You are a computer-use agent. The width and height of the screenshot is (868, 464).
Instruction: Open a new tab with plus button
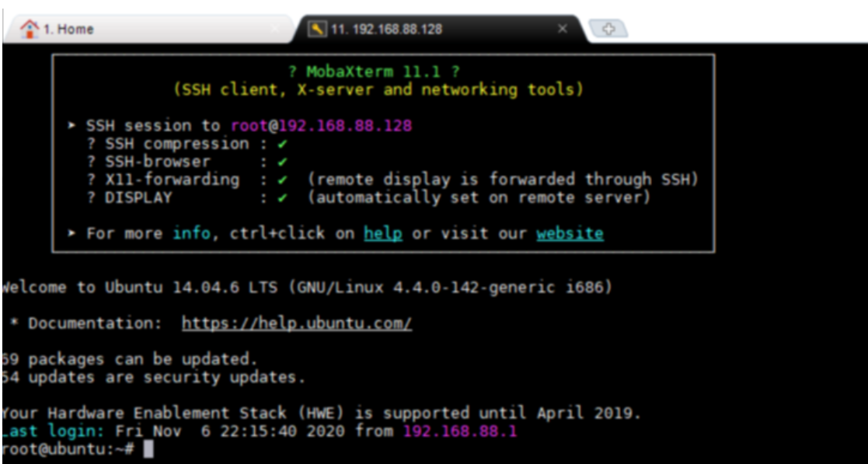[x=608, y=29]
